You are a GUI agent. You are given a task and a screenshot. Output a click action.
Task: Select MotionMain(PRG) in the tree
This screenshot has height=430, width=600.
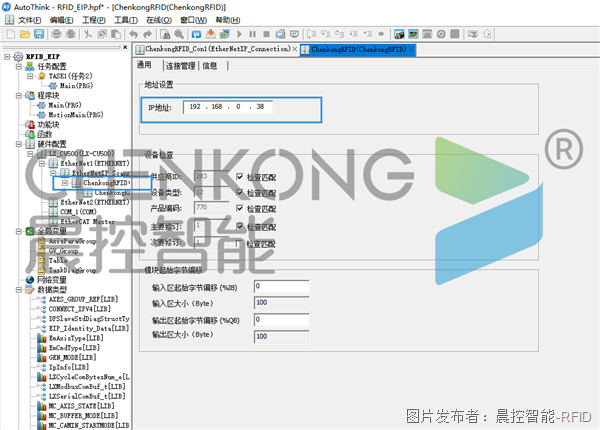pos(76,115)
